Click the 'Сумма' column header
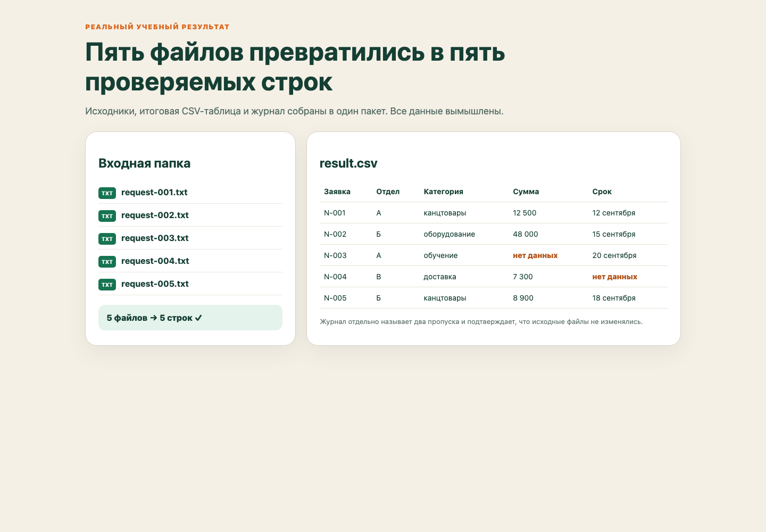Viewport: 766px width, 532px height. click(x=526, y=192)
